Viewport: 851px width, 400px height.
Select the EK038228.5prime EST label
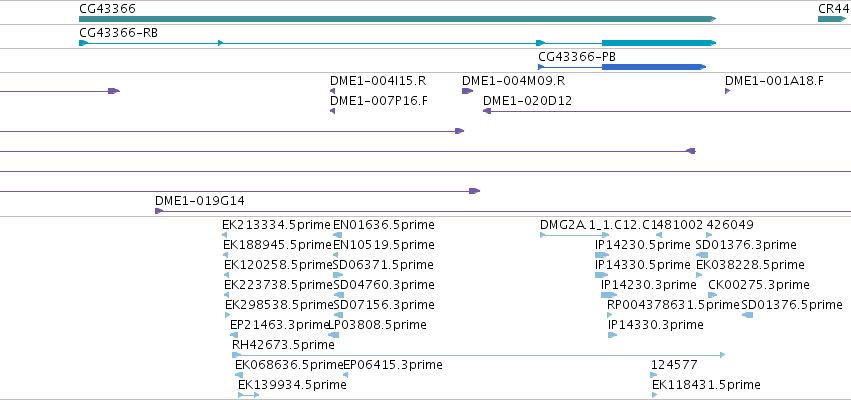tap(750, 265)
